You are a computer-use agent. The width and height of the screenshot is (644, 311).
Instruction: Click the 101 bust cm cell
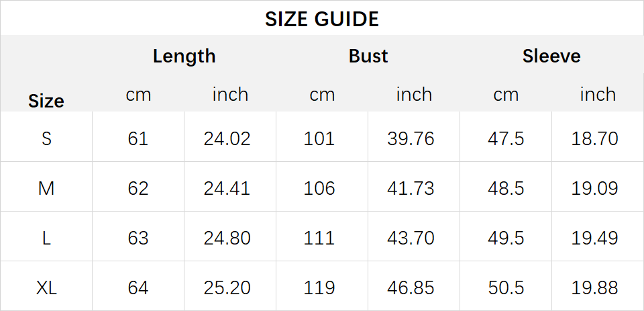319,138
